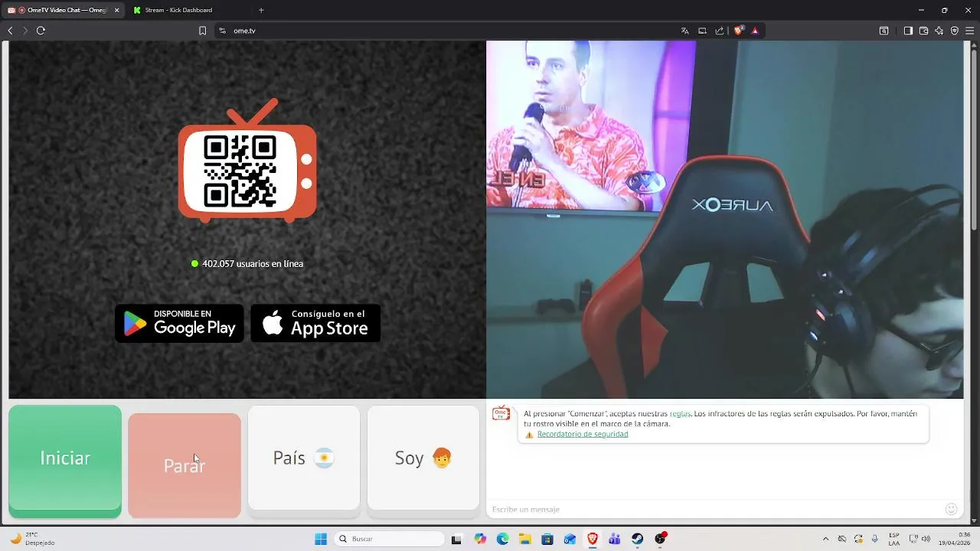Show hidden system tray icons
Image resolution: width=980 pixels, height=551 pixels.
point(825,539)
